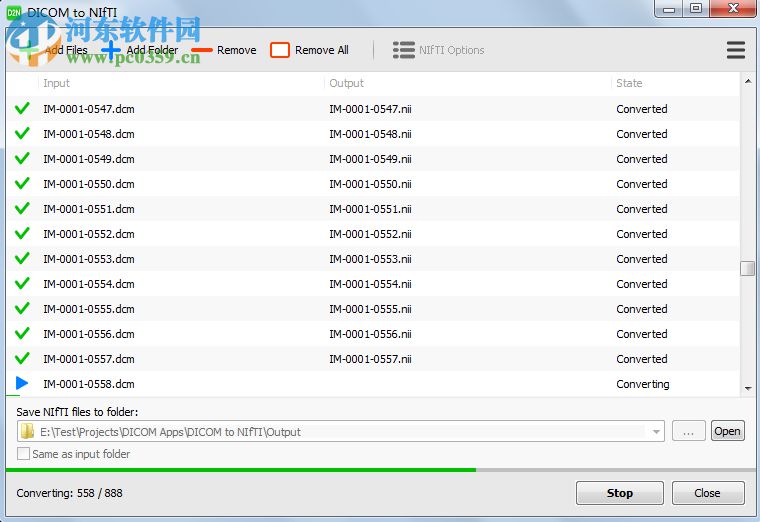This screenshot has height=522, width=760.
Task: Click the green checkmark for IM-0001-0547.dcm
Action: click(22, 109)
